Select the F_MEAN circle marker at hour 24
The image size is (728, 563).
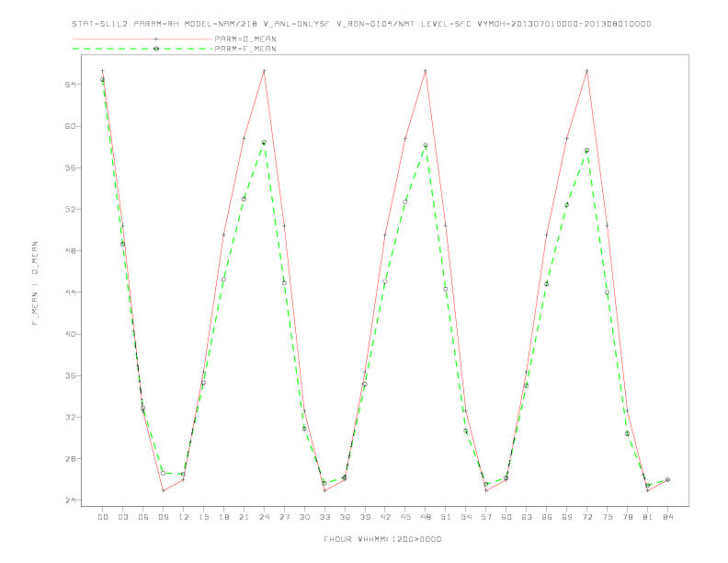(264, 143)
